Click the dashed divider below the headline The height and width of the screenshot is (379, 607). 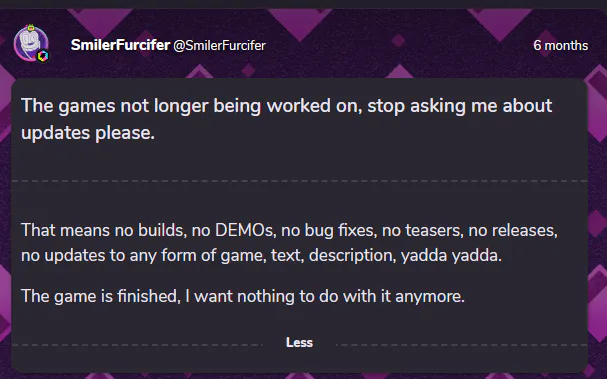click(x=300, y=181)
